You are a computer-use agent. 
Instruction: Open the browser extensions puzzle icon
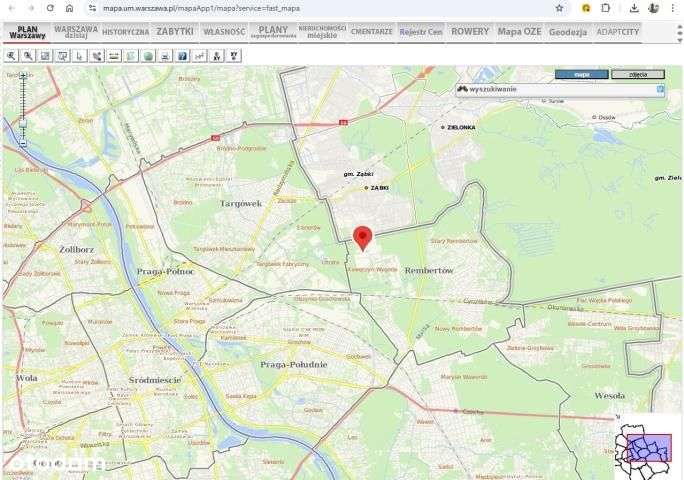[605, 8]
